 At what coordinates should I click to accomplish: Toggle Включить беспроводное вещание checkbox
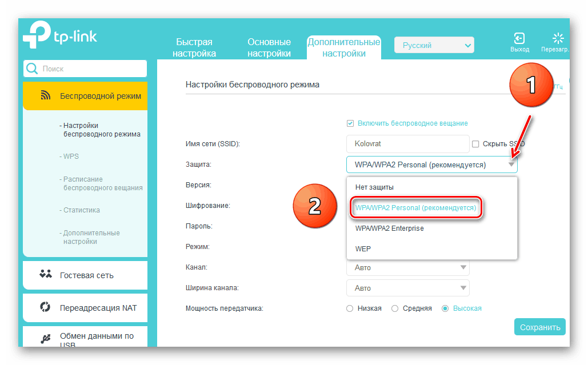click(x=351, y=123)
